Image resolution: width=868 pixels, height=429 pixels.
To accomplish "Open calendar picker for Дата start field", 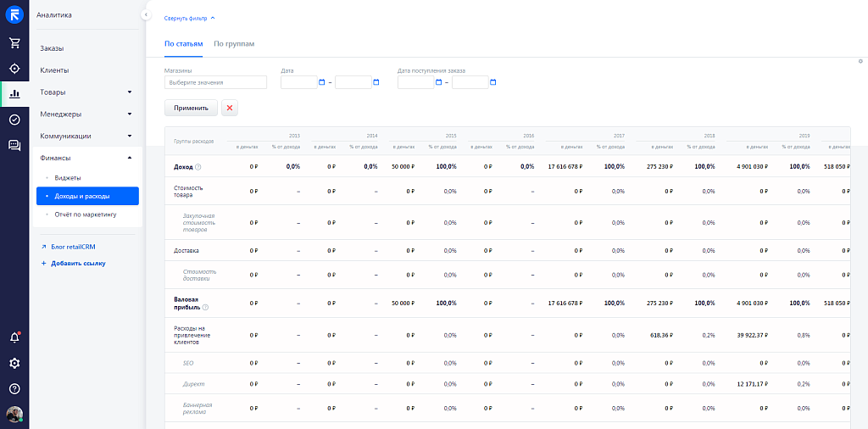I will pyautogui.click(x=321, y=82).
